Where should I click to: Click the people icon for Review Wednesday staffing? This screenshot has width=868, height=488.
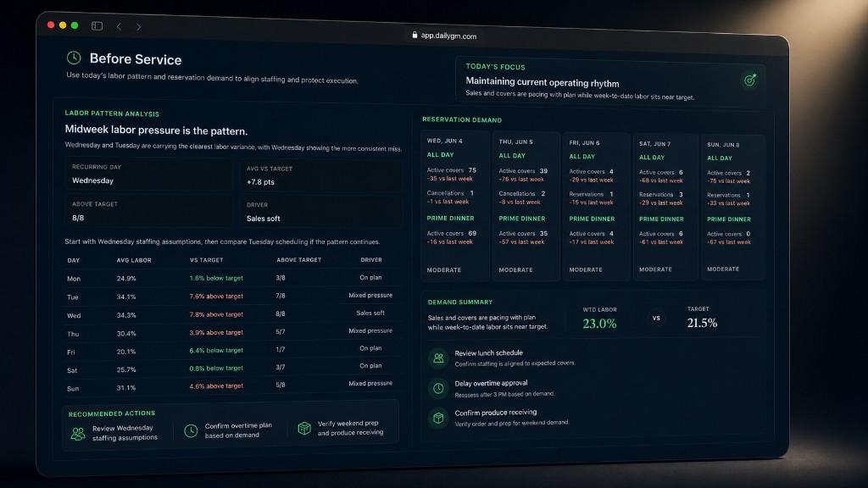tap(78, 433)
